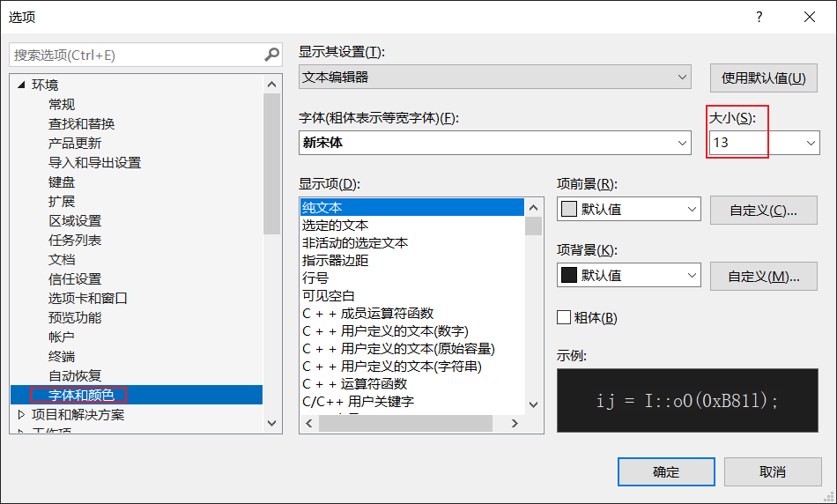Open 终端 settings
This screenshot has width=837, height=504.
(x=62, y=356)
